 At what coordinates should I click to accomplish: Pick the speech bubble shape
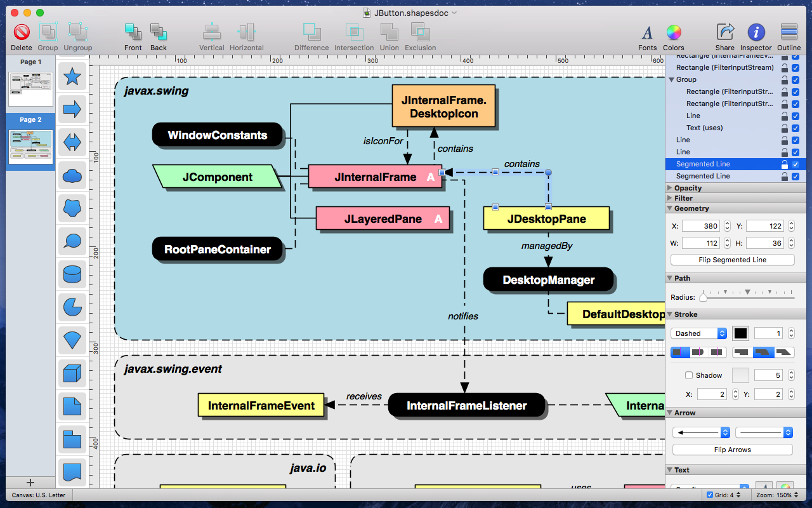pyautogui.click(x=72, y=241)
